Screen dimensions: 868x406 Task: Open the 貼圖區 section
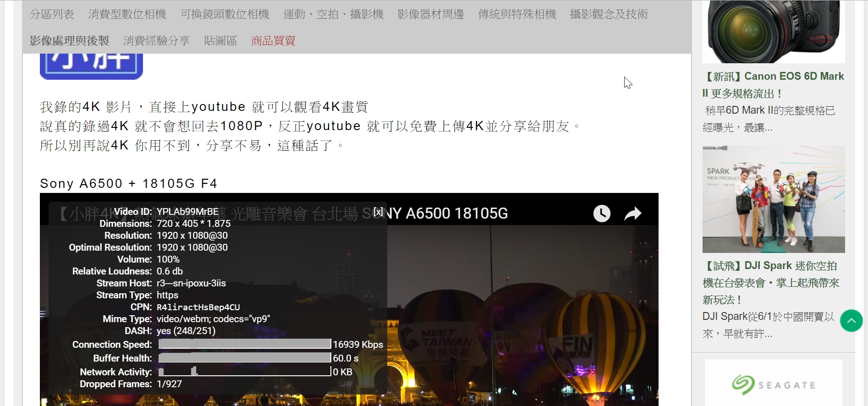[x=220, y=41]
